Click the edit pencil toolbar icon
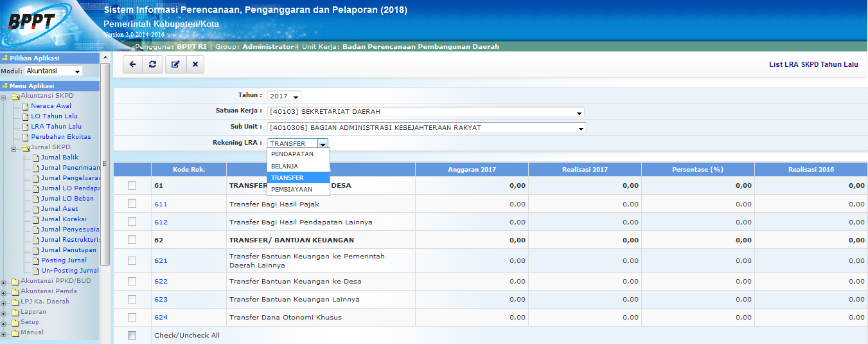The width and height of the screenshot is (868, 344). pyautogui.click(x=175, y=64)
